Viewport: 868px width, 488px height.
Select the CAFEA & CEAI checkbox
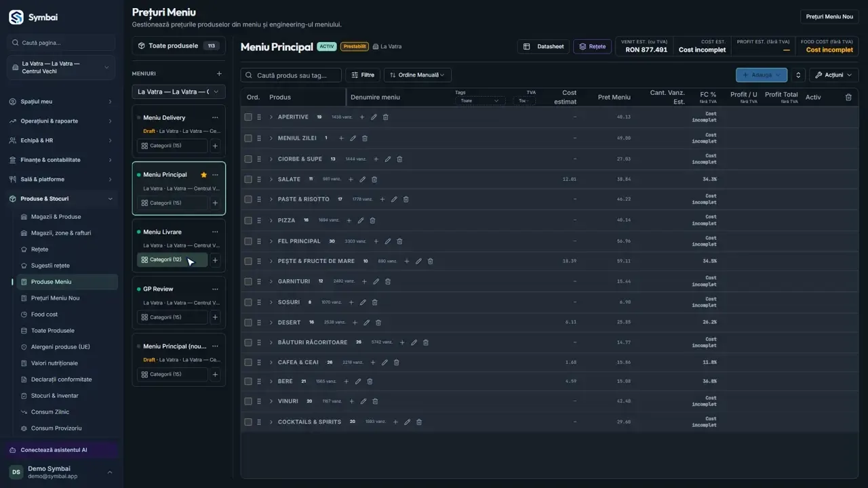pos(248,363)
